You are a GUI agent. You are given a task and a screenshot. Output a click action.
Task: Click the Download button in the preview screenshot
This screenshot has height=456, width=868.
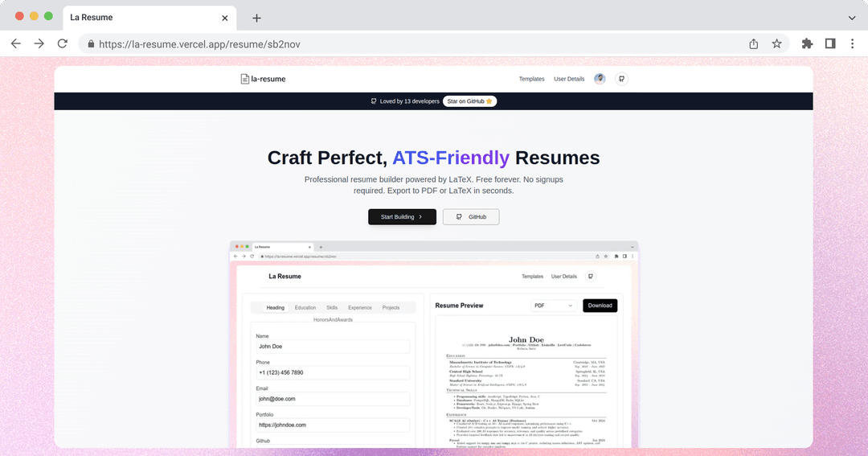tap(600, 306)
